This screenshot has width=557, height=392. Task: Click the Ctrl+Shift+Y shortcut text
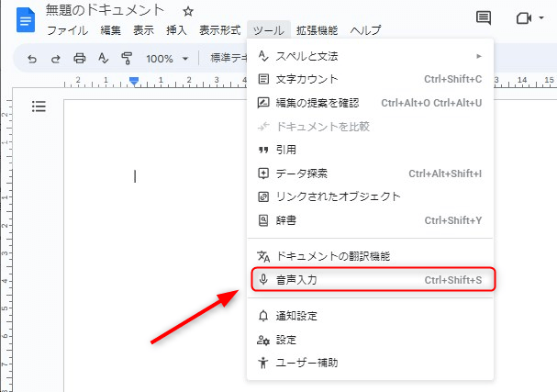453,220
